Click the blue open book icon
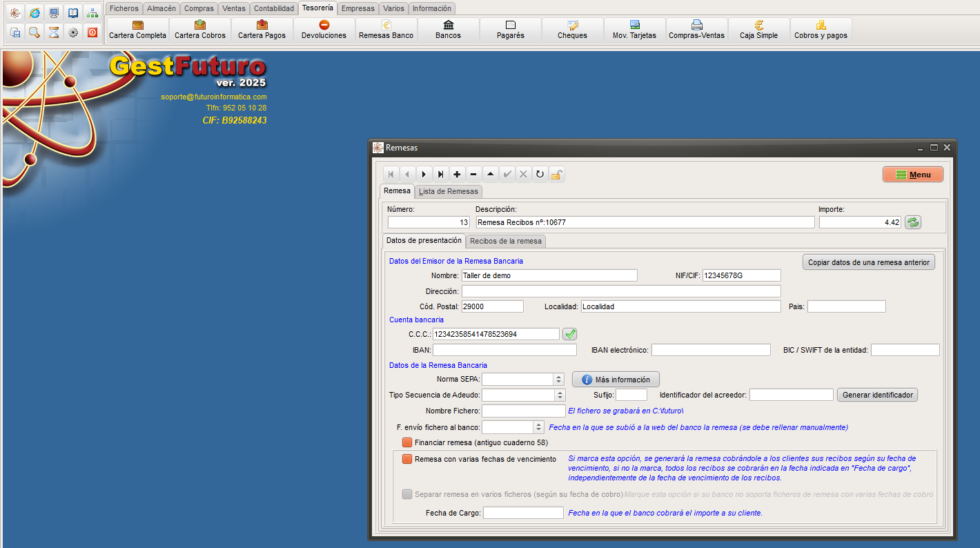 (x=73, y=12)
